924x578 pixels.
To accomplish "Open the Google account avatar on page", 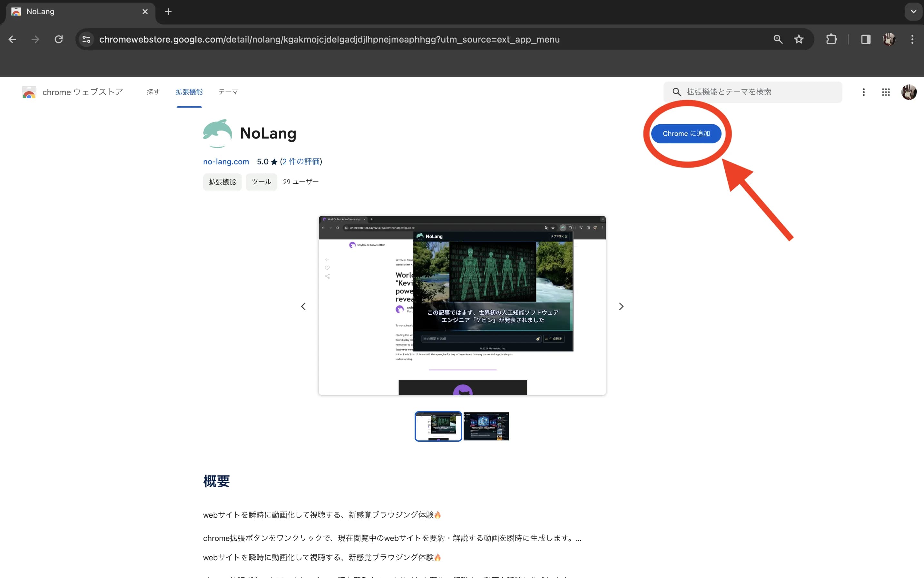I will pyautogui.click(x=909, y=92).
